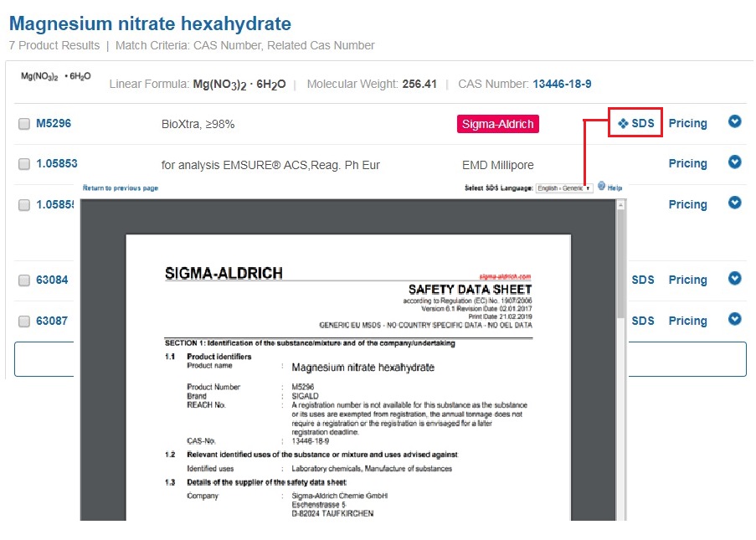Open CAS Number 13446-18-9 link

point(562,84)
